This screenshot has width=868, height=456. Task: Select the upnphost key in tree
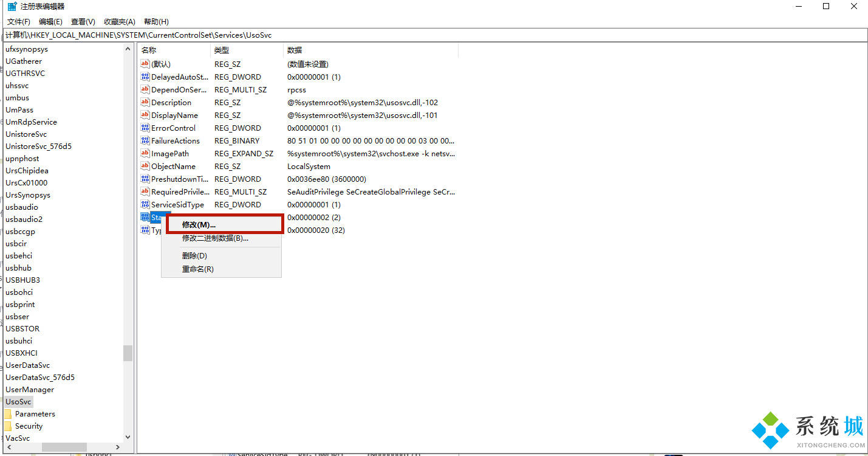(22, 159)
